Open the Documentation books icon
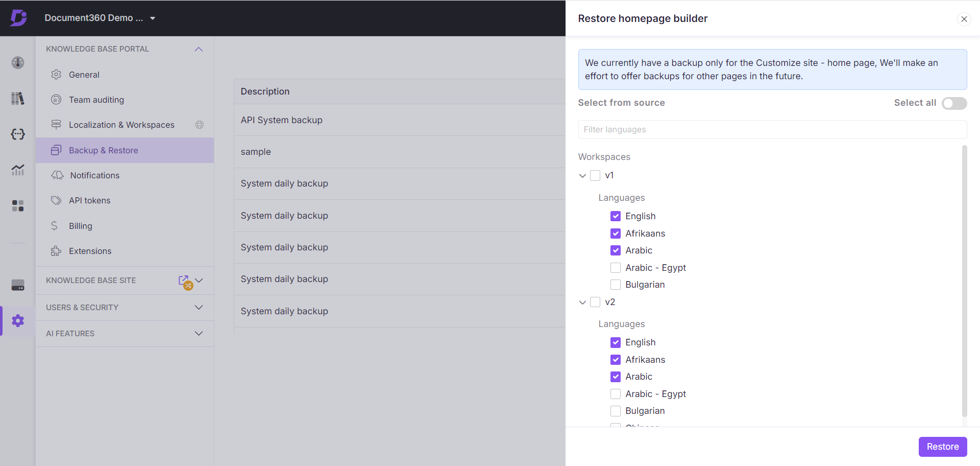This screenshot has height=466, width=980. (18, 98)
